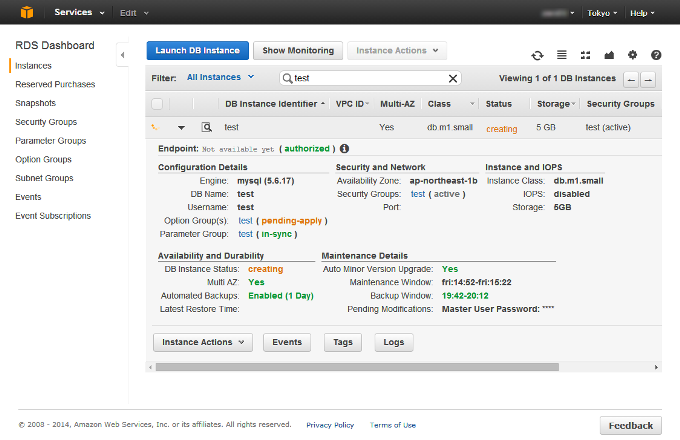Click the magnifier details icon for test instance
Image resolution: width=680 pixels, height=440 pixels.
point(207,127)
